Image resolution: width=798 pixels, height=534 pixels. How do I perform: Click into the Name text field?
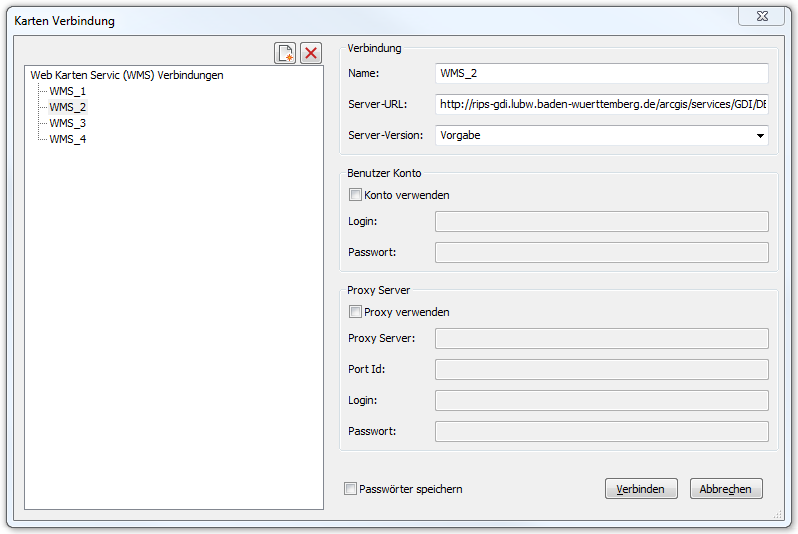tap(601, 73)
